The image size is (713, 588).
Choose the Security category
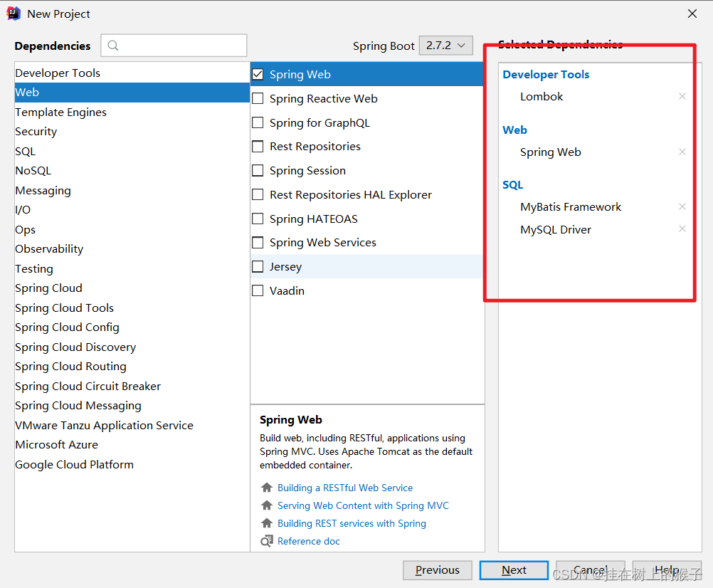tap(132, 132)
